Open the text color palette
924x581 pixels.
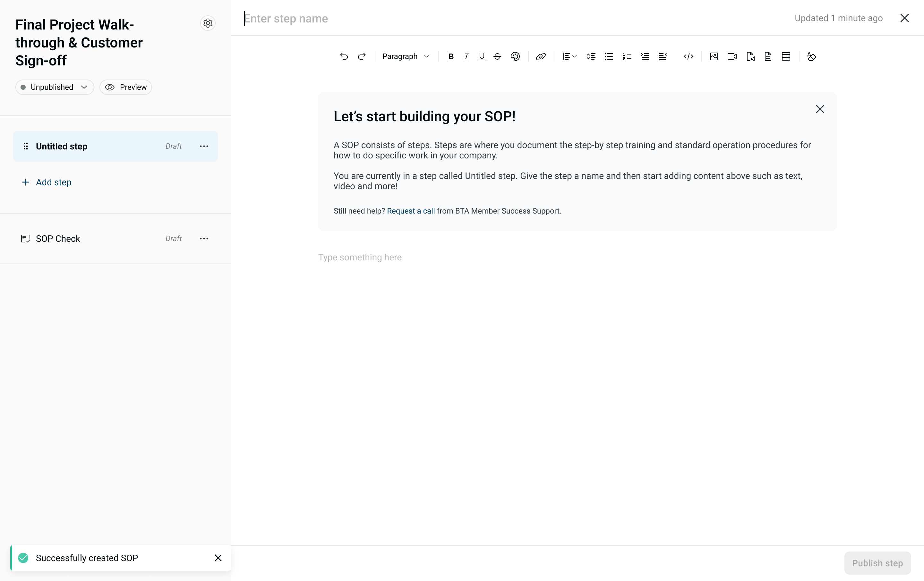pyautogui.click(x=515, y=56)
